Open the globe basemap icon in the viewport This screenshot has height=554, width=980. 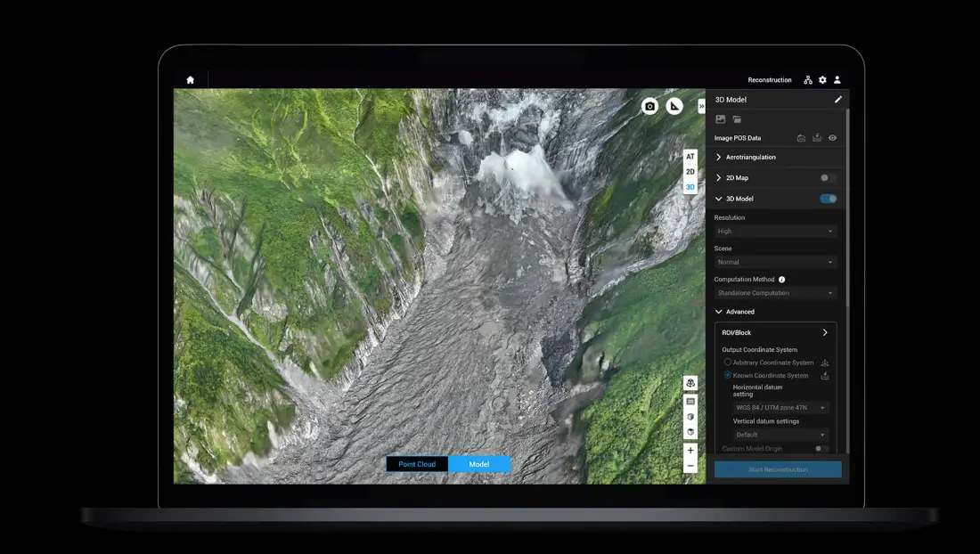pos(690,383)
